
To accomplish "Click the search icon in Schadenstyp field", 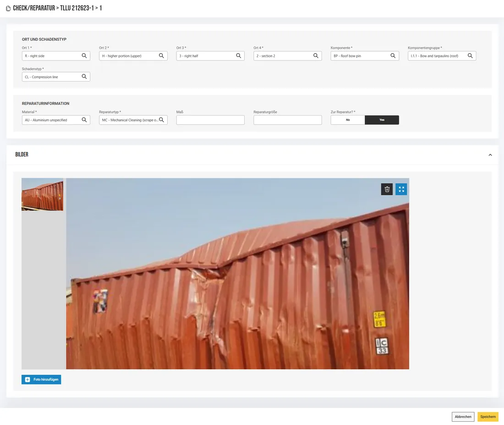I will [84, 77].
